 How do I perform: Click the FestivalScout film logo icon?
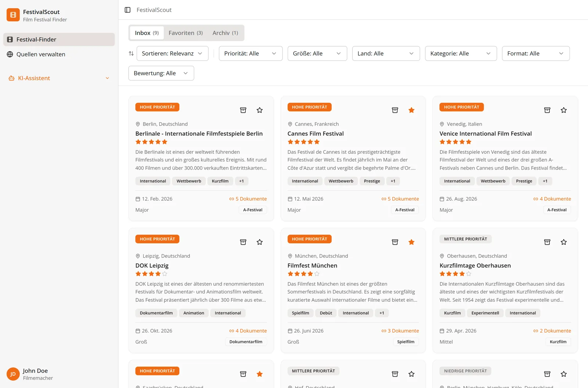13,15
